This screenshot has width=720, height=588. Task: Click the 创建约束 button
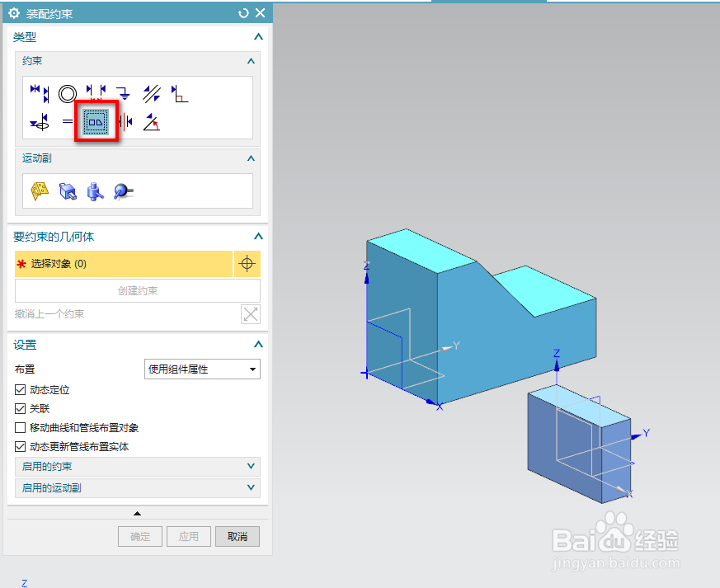138,290
